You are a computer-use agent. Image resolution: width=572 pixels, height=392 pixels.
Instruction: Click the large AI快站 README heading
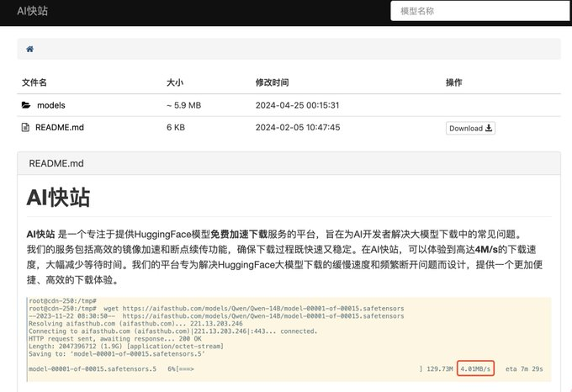pos(58,198)
